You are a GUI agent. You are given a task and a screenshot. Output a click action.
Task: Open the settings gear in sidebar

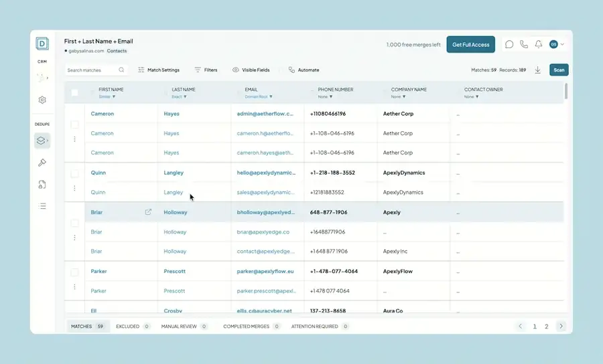coord(42,100)
